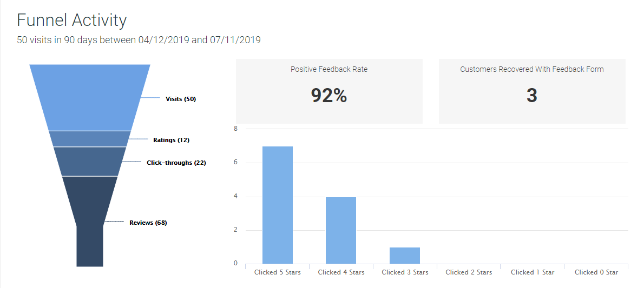Click the Visits (50) funnel segment

pos(89,98)
